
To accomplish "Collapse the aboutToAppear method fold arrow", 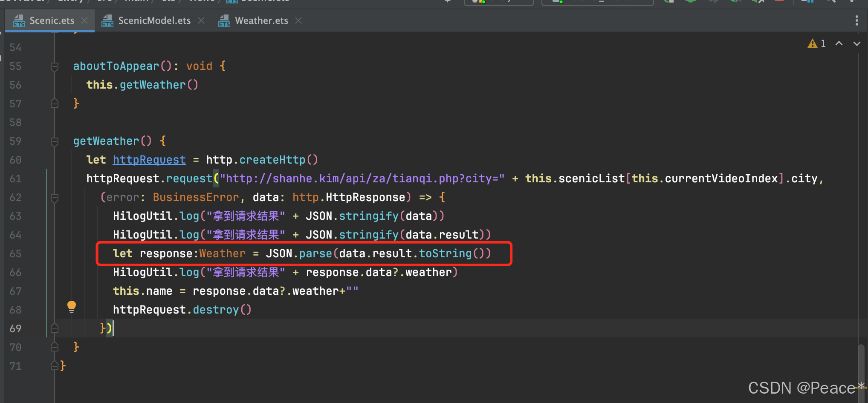I will [x=54, y=66].
